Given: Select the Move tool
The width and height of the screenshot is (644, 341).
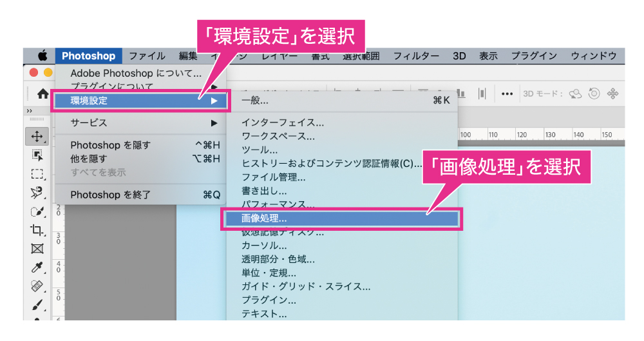Looking at the screenshot, I should (37, 136).
